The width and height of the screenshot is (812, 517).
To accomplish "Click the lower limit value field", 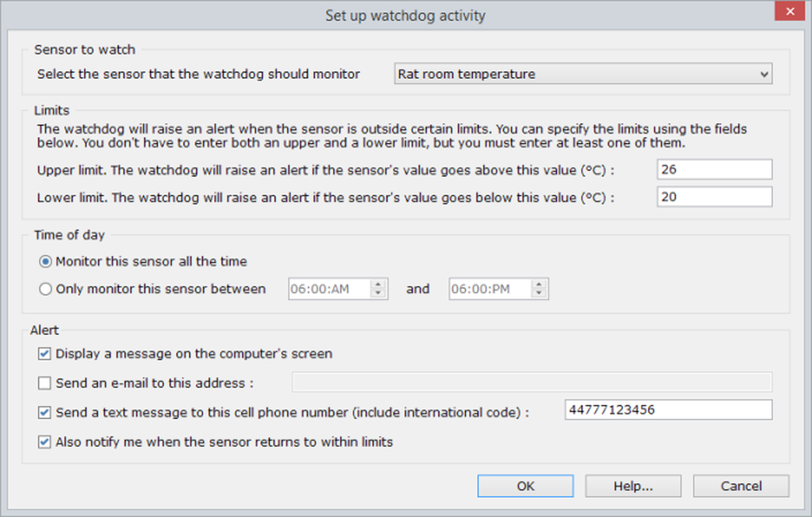I will point(715,197).
